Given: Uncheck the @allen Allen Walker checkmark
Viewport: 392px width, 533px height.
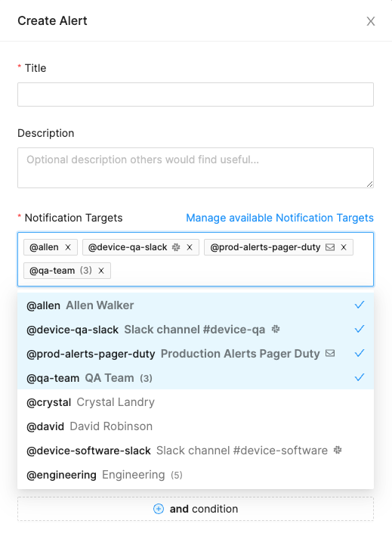Looking at the screenshot, I should [x=360, y=305].
